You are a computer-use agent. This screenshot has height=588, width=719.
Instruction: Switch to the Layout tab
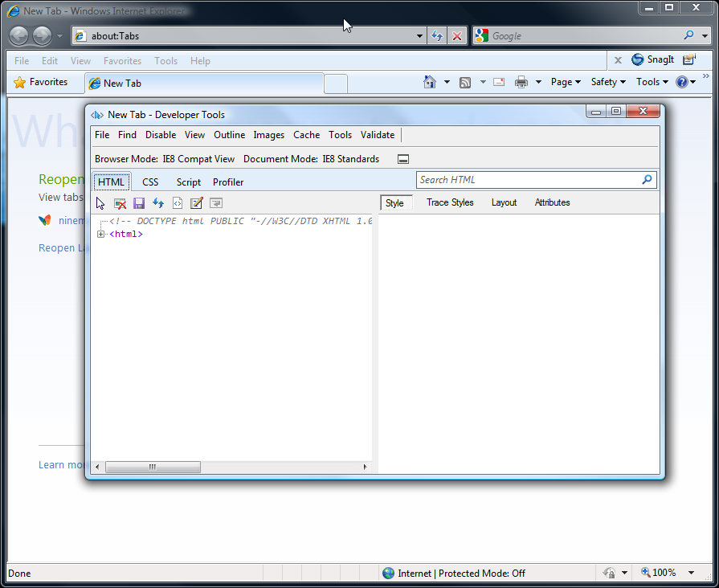pyautogui.click(x=504, y=202)
